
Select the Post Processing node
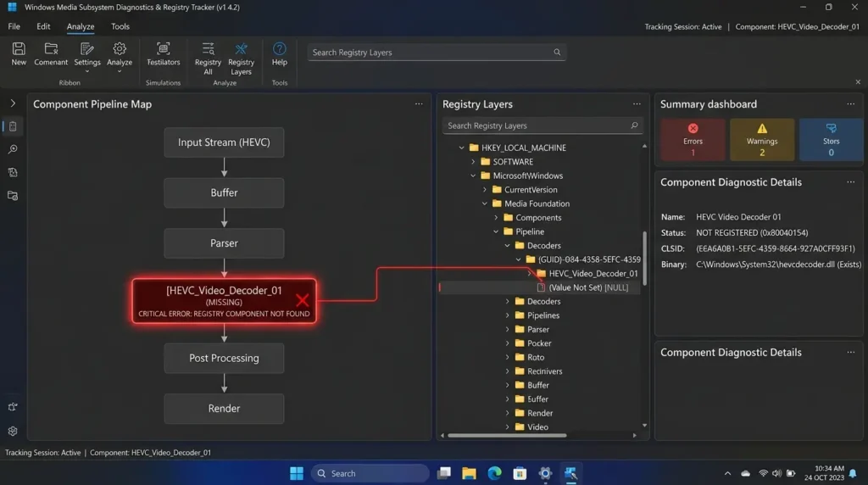(x=224, y=358)
